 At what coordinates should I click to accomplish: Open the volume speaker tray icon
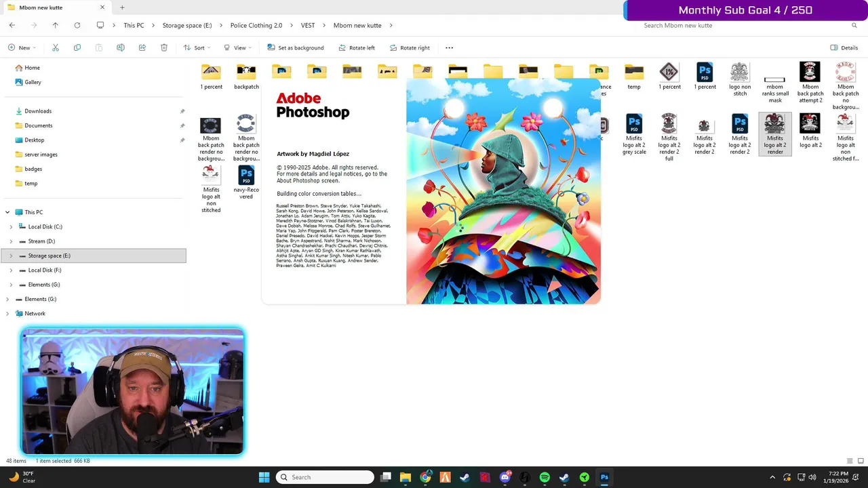[x=812, y=477]
